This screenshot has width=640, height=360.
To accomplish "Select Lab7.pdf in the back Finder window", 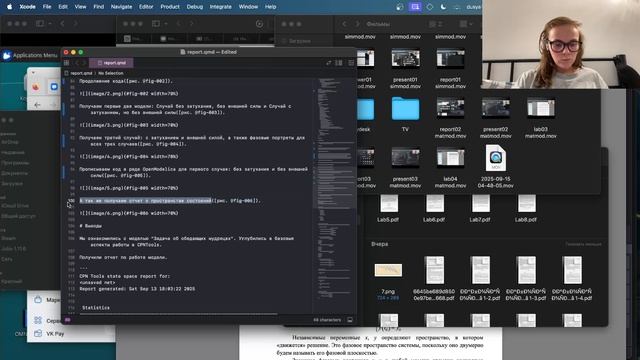I will click(480, 204).
